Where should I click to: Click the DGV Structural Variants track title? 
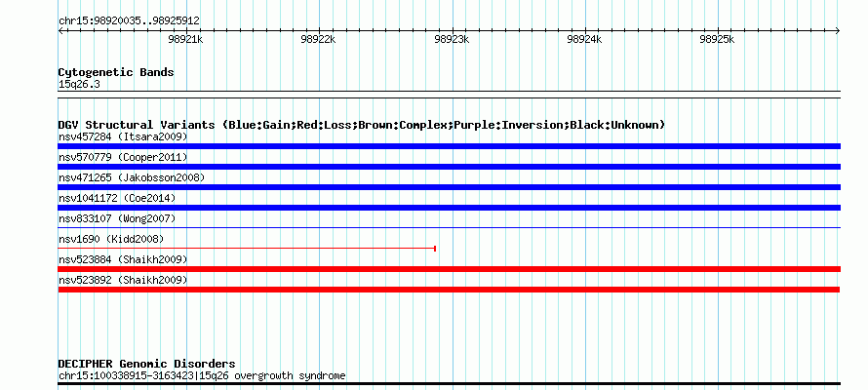[x=362, y=125]
